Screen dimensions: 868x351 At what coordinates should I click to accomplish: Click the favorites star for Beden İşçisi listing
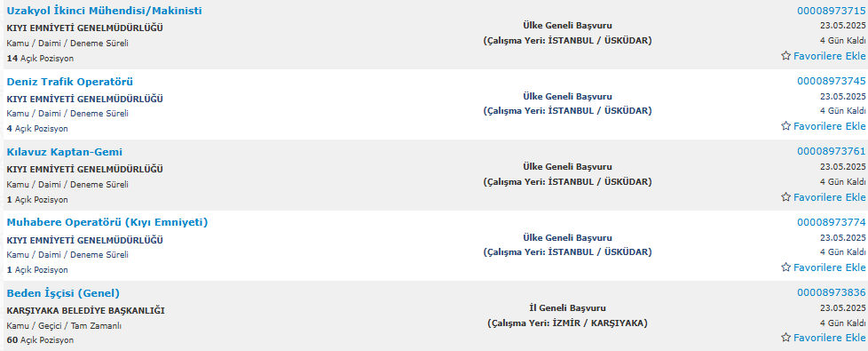(785, 338)
